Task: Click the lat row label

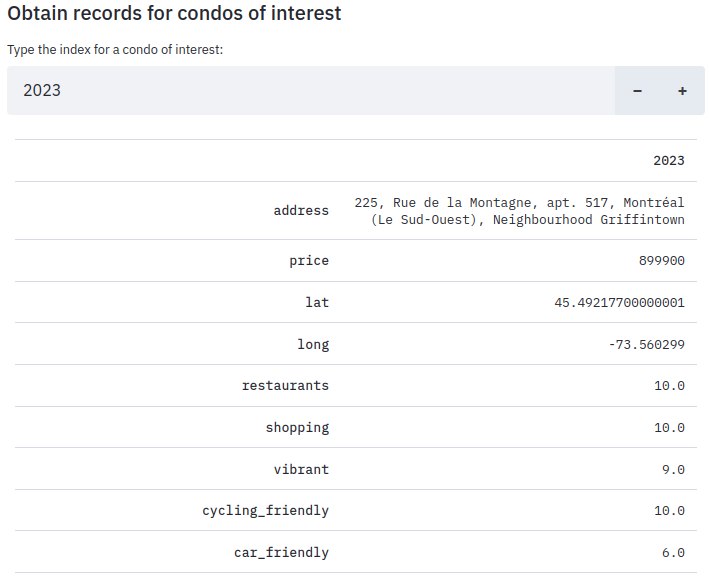Action: coord(317,302)
